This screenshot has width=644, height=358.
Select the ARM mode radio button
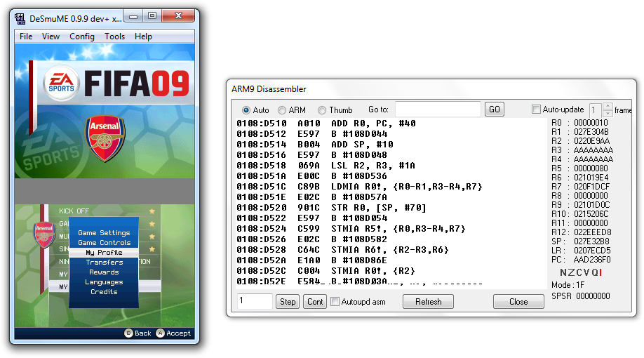coord(282,110)
